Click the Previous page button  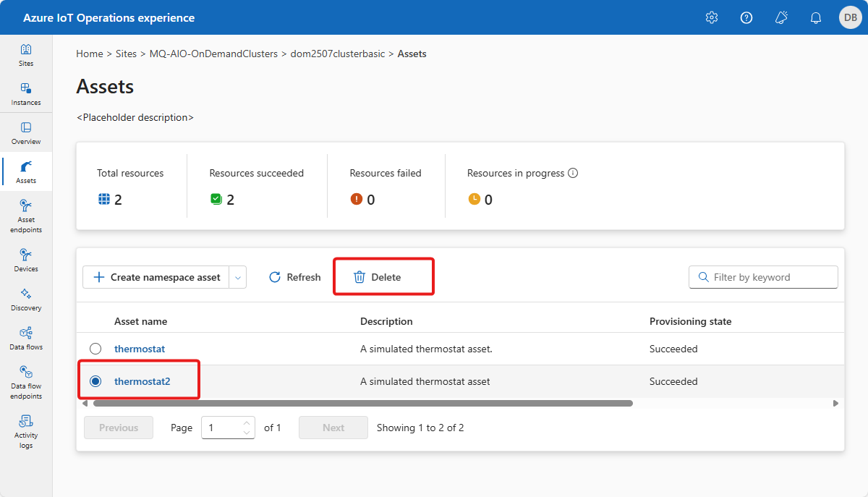tap(119, 428)
